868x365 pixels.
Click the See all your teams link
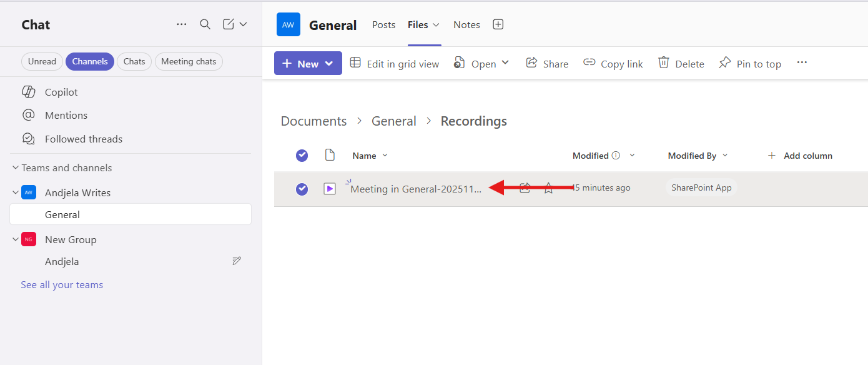pos(62,285)
